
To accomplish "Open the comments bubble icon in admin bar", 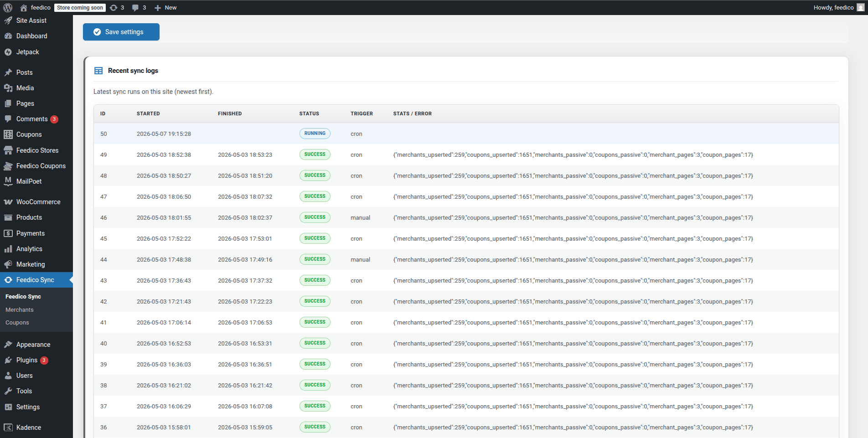I will click(x=135, y=8).
